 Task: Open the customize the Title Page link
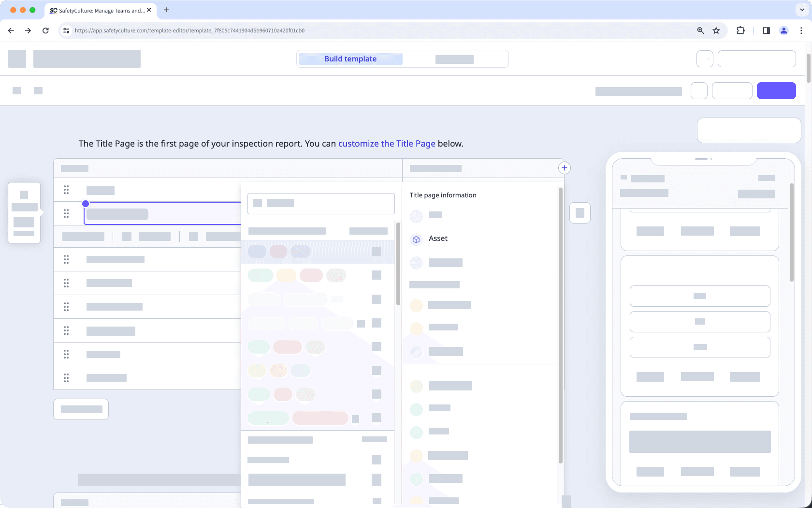(x=386, y=143)
